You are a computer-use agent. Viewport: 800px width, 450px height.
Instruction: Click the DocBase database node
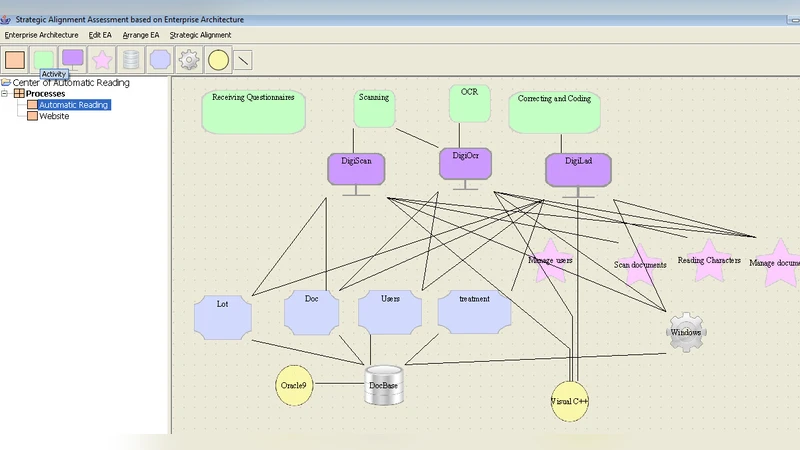point(385,383)
